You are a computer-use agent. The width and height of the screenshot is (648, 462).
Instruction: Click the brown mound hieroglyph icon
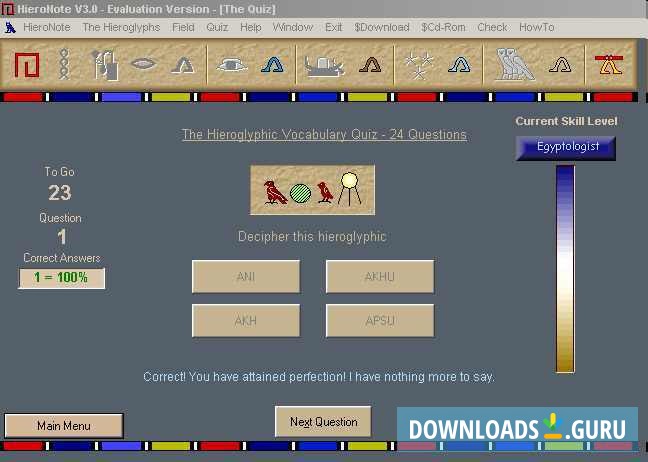point(370,65)
